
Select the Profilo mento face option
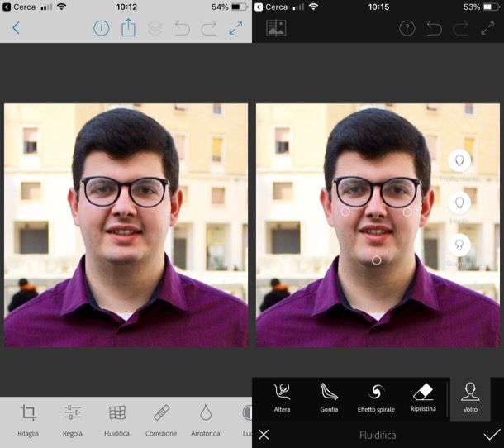459,162
